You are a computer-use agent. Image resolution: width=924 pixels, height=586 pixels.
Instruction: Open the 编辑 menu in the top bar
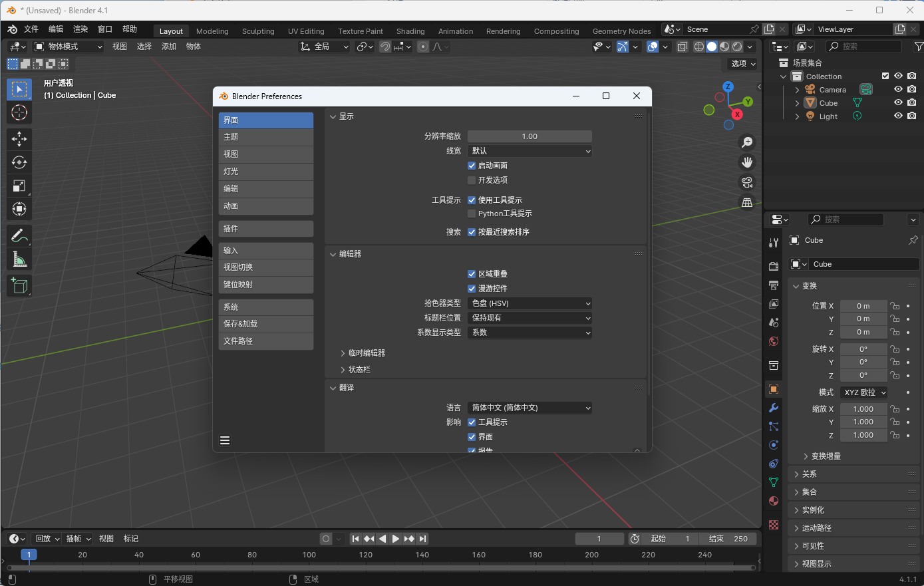tap(55, 29)
